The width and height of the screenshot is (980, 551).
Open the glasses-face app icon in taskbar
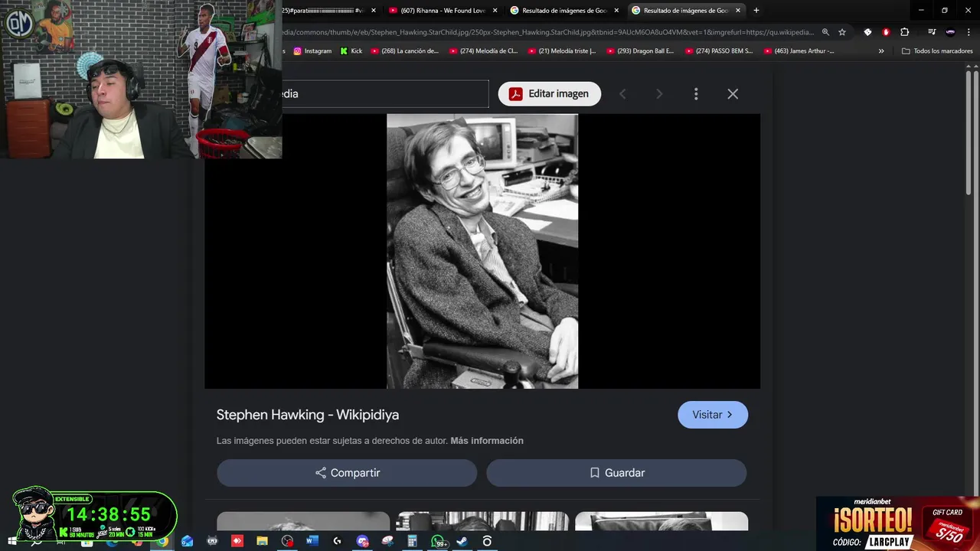click(213, 541)
